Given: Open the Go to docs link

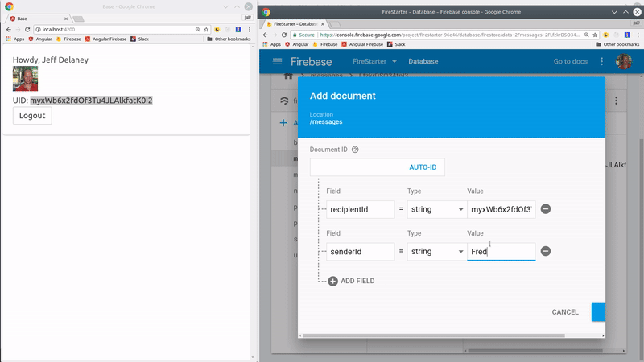Looking at the screenshot, I should 571,62.
